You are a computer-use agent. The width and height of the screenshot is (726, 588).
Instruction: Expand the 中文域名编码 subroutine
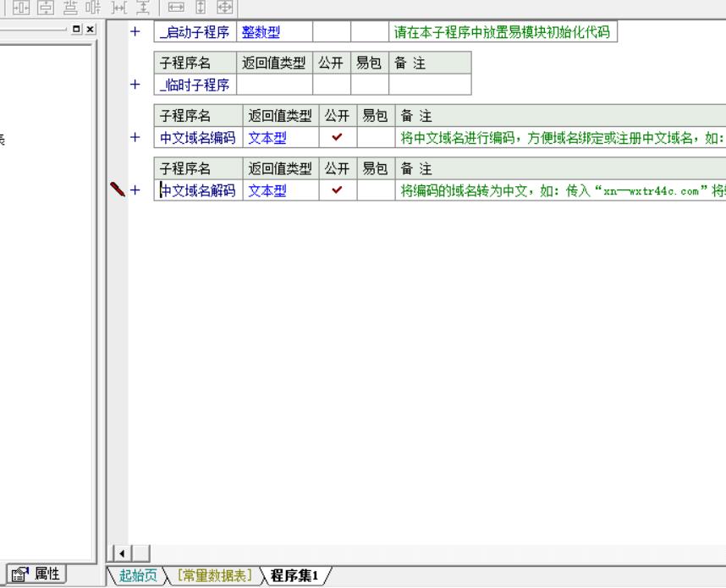pyautogui.click(x=135, y=137)
